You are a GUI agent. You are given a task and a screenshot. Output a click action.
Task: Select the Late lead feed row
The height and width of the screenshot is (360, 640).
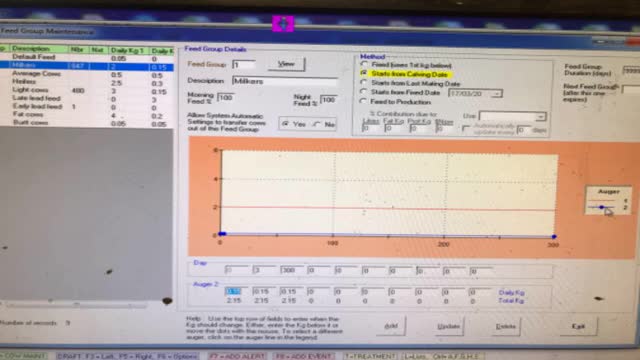click(87, 98)
